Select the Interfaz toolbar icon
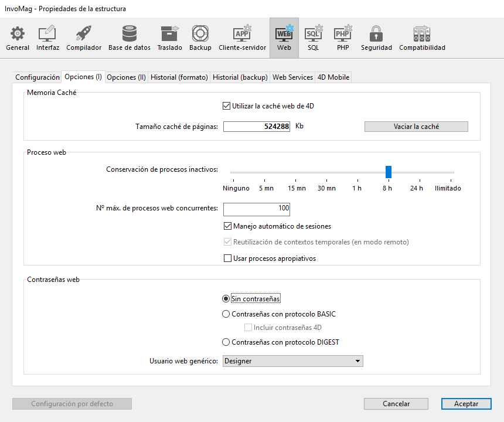 point(47,38)
